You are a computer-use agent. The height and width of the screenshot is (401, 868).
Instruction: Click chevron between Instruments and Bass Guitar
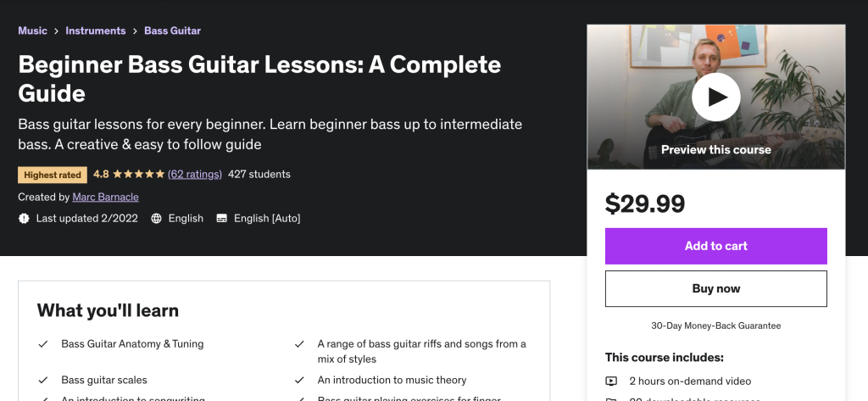pos(135,31)
